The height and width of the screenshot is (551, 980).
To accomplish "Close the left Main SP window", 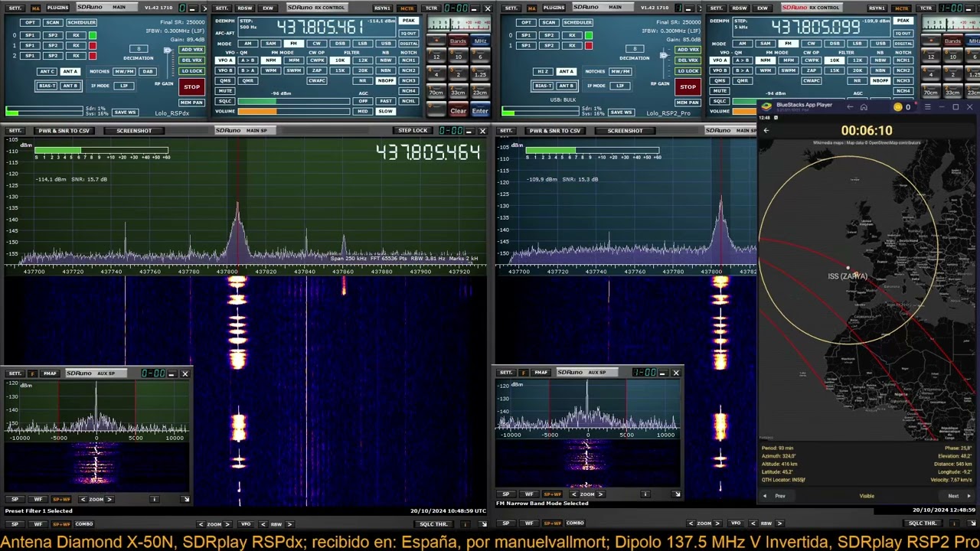I will pos(482,131).
